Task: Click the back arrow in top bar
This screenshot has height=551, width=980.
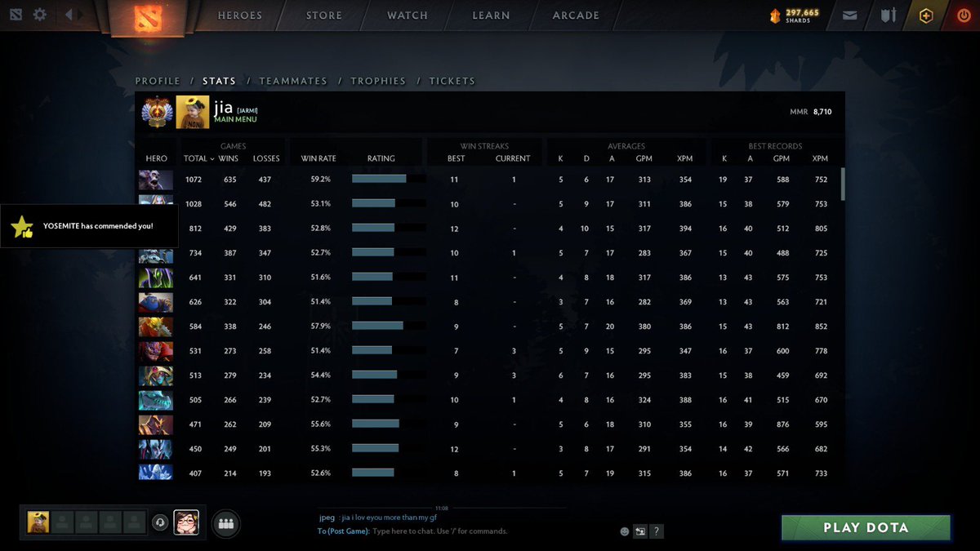Action: coord(69,15)
